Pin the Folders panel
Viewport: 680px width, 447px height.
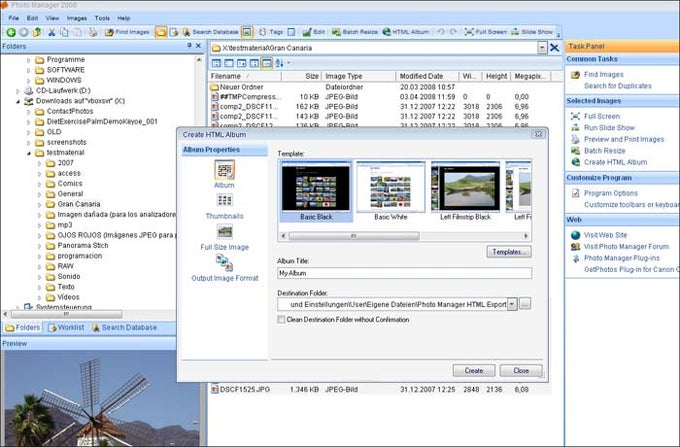190,46
